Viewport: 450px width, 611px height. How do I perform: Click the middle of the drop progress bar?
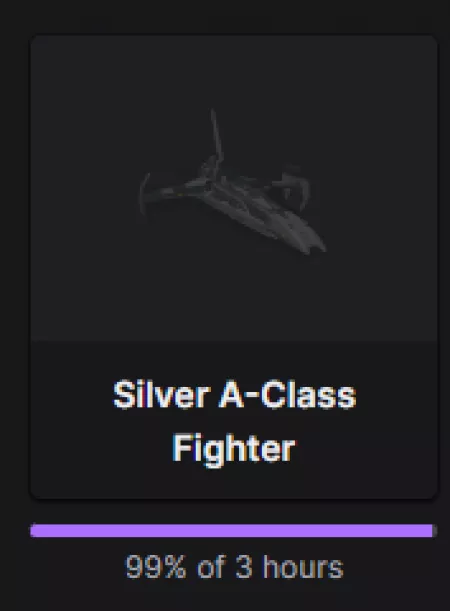[x=233, y=531]
